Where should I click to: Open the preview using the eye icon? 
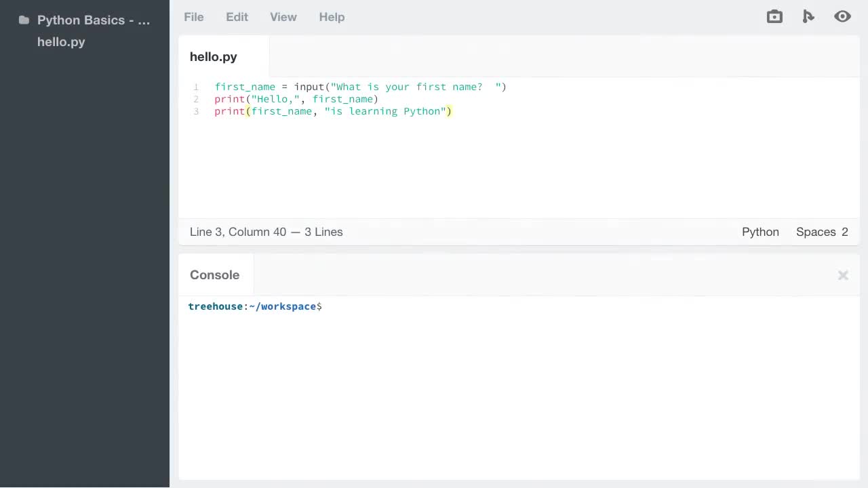842,16
